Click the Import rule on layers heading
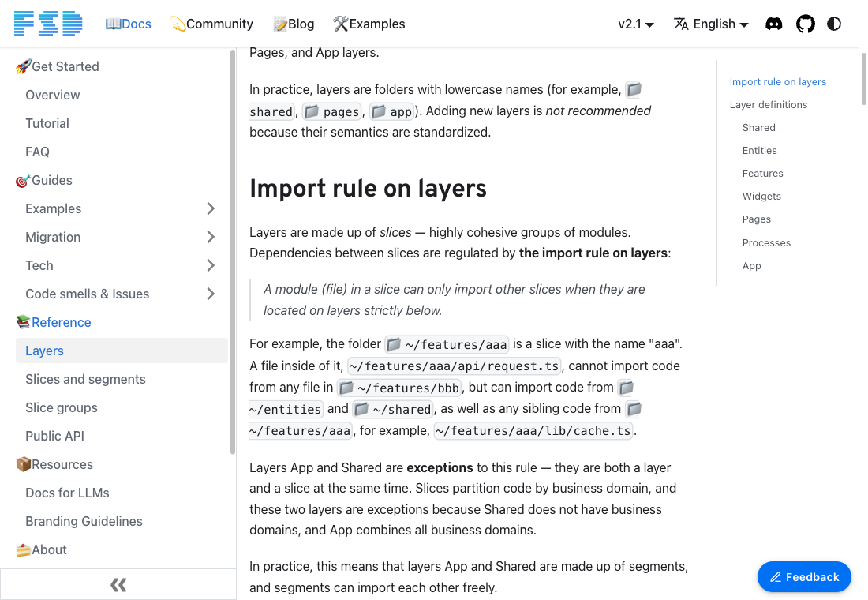Image resolution: width=868 pixels, height=600 pixels. pyautogui.click(x=368, y=189)
